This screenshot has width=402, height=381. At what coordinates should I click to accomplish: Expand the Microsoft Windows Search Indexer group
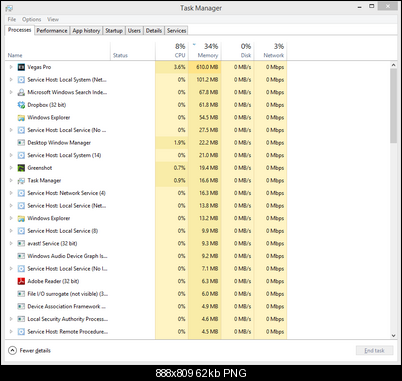11,92
